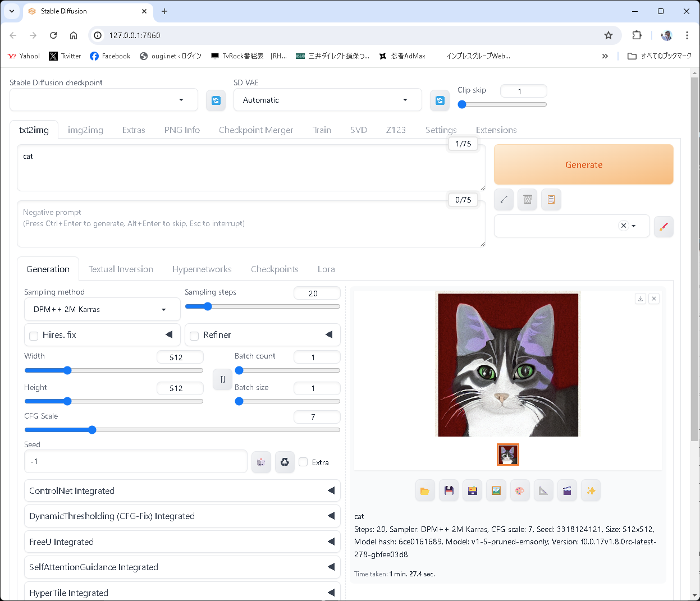Save the generated image with floppy icon
This screenshot has width=700, height=601.
449,490
